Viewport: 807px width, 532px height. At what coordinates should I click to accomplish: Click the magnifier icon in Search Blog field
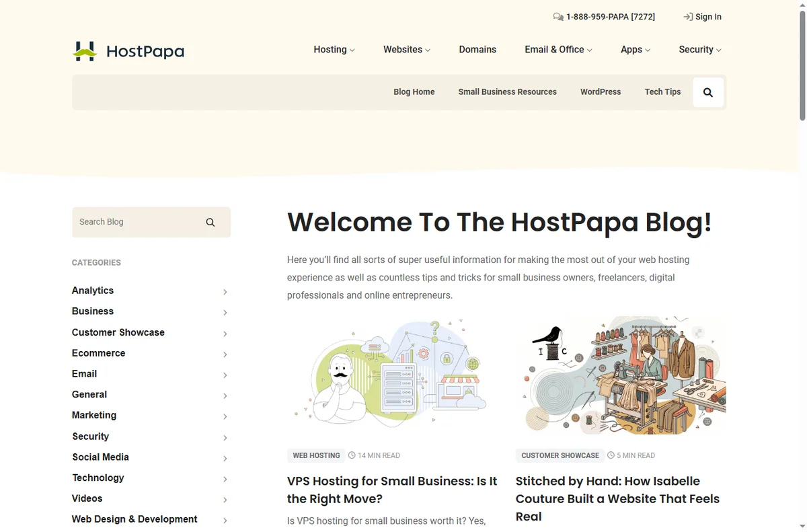point(210,222)
